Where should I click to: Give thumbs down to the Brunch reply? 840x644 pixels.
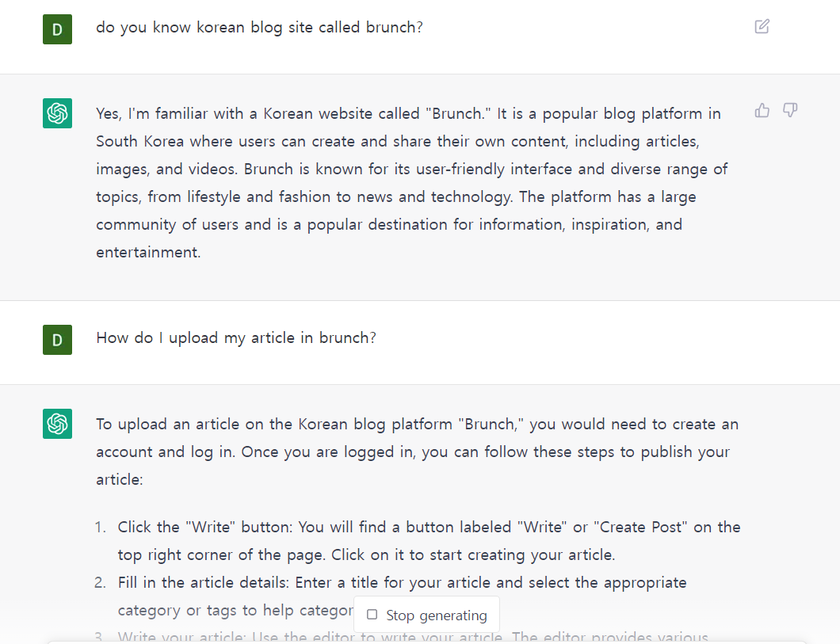(x=790, y=110)
